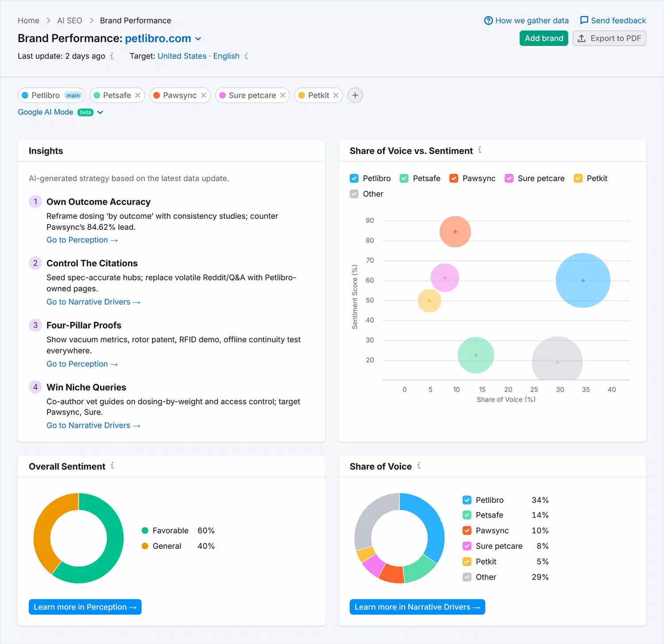Viewport: 664px width, 644px height.
Task: Click the Add brand button
Action: coord(544,38)
